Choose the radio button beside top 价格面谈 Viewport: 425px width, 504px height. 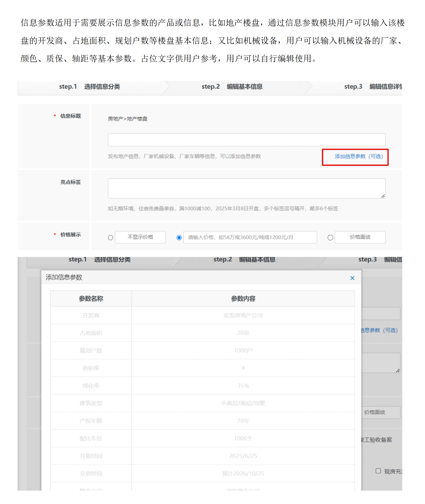point(330,238)
